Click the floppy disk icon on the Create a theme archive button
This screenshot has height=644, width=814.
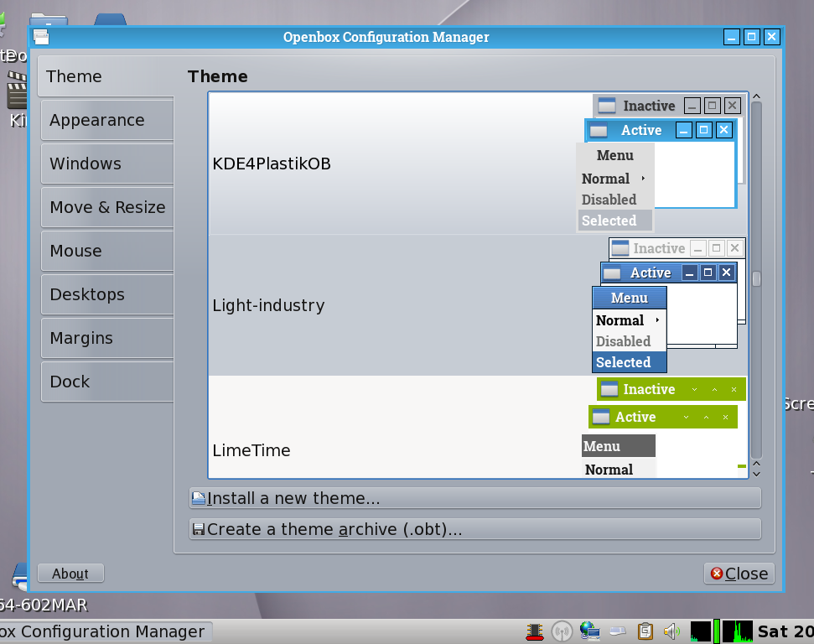click(199, 529)
